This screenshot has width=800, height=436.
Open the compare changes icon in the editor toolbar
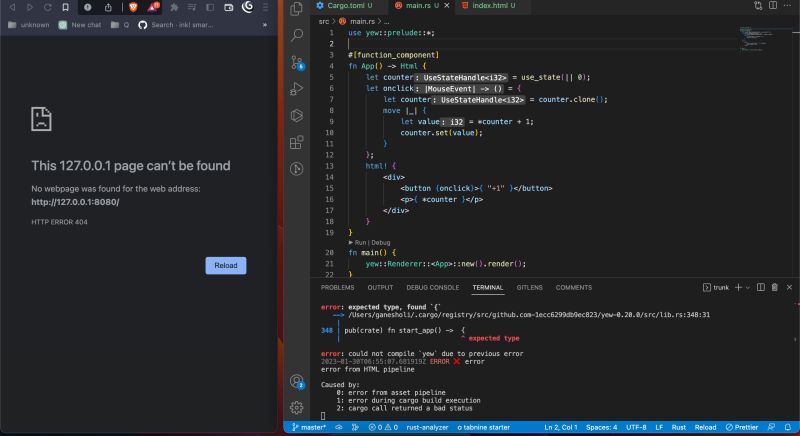pos(758,5)
